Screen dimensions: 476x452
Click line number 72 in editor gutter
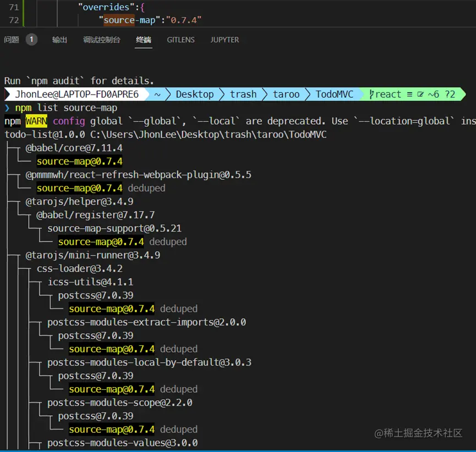[14, 20]
